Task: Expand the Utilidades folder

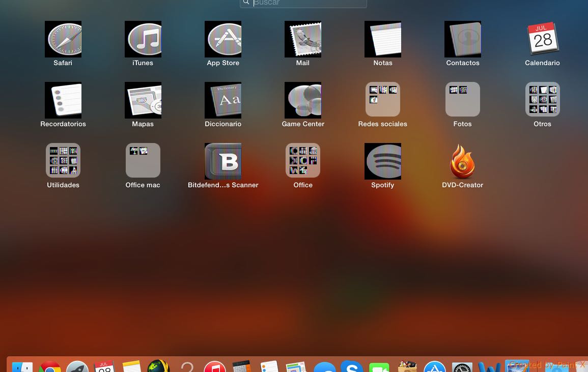Action: (63, 161)
